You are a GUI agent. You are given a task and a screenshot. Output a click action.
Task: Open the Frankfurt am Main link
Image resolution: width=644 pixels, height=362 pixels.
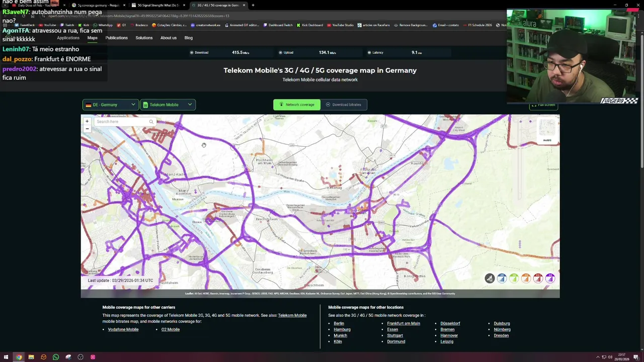click(404, 323)
